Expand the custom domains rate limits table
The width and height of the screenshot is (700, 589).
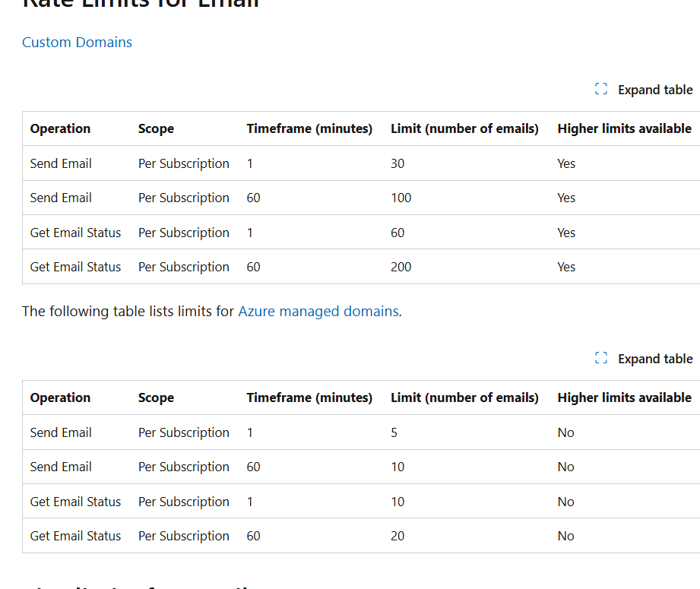point(643,89)
